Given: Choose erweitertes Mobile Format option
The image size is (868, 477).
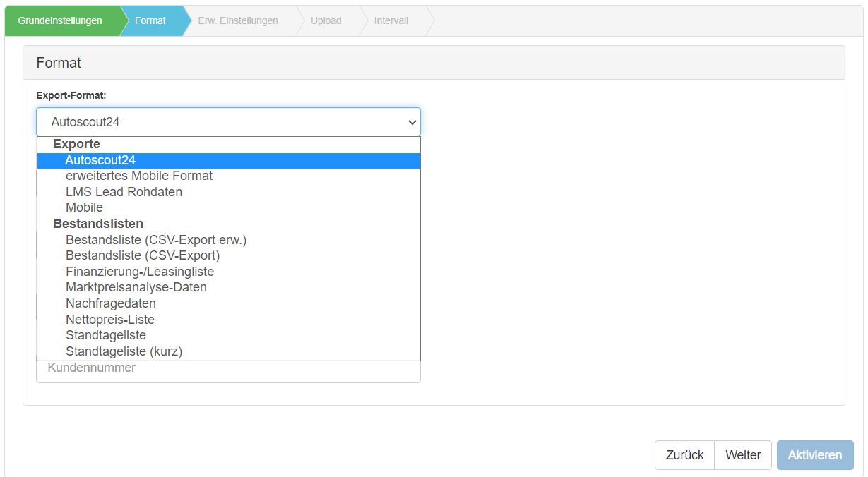Looking at the screenshot, I should pyautogui.click(x=229, y=176).
